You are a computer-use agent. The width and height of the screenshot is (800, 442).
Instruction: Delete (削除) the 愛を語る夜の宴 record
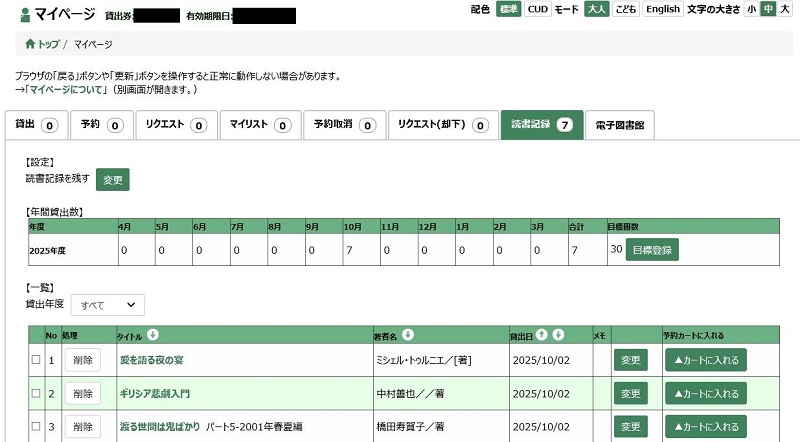[x=83, y=360]
